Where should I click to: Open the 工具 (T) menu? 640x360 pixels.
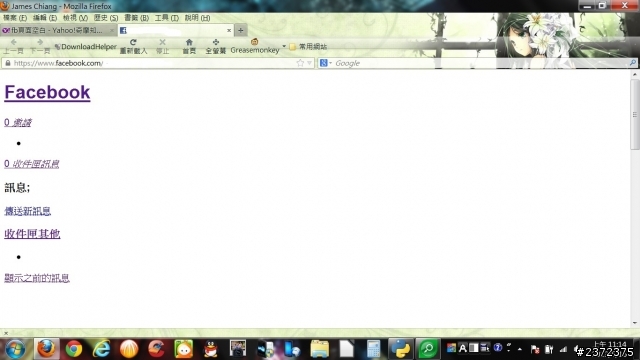pyautogui.click(x=167, y=18)
